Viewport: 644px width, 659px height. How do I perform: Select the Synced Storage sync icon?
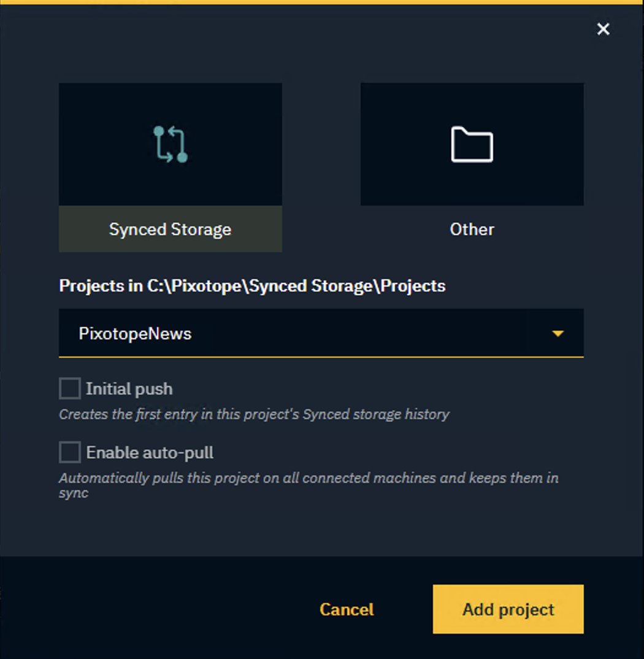click(170, 144)
